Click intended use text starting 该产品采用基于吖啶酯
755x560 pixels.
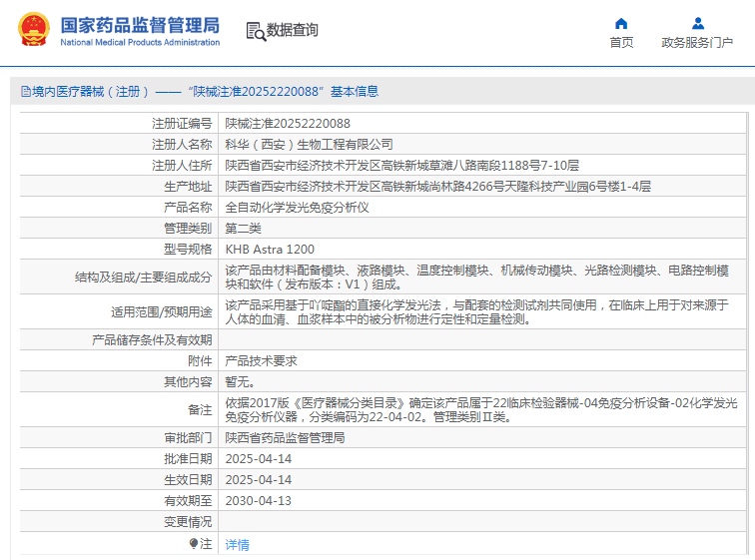coord(476,311)
